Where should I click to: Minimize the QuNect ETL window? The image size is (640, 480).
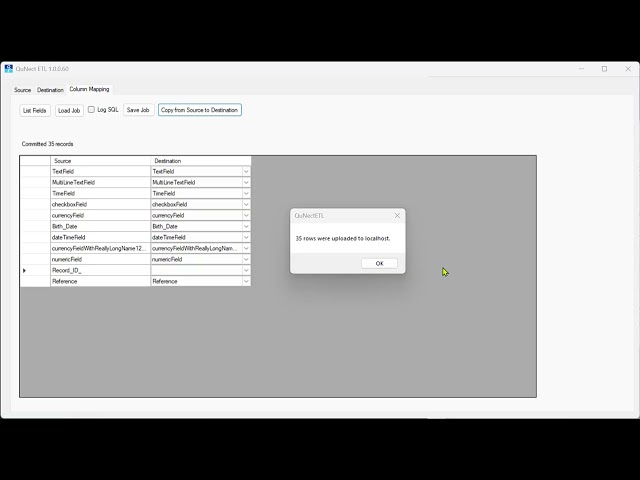[x=582, y=69]
